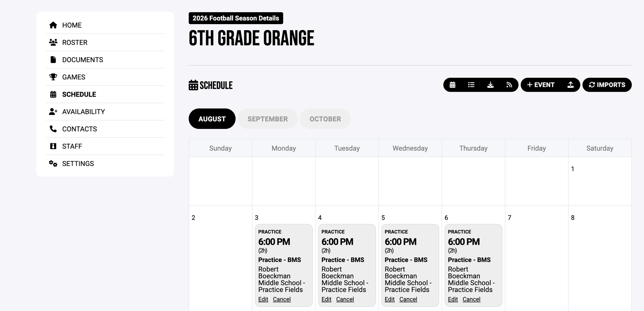644x311 pixels.
Task: Click the August 5 practice card
Action: (x=410, y=265)
